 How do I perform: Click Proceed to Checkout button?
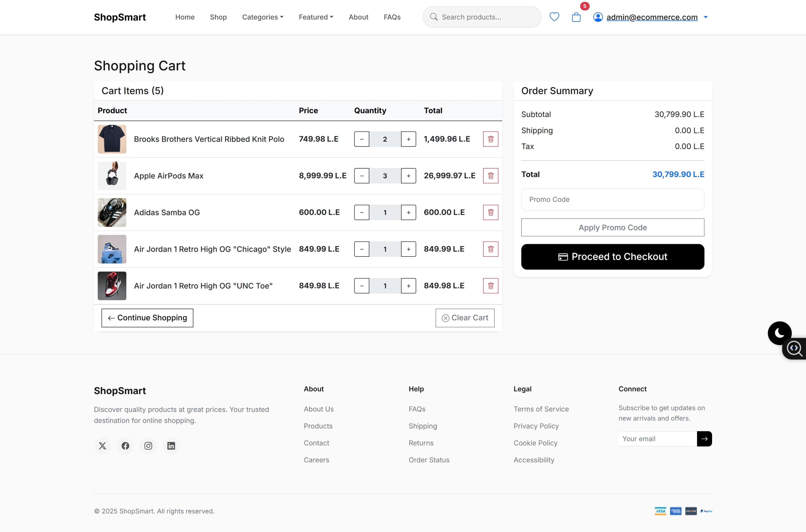(613, 257)
